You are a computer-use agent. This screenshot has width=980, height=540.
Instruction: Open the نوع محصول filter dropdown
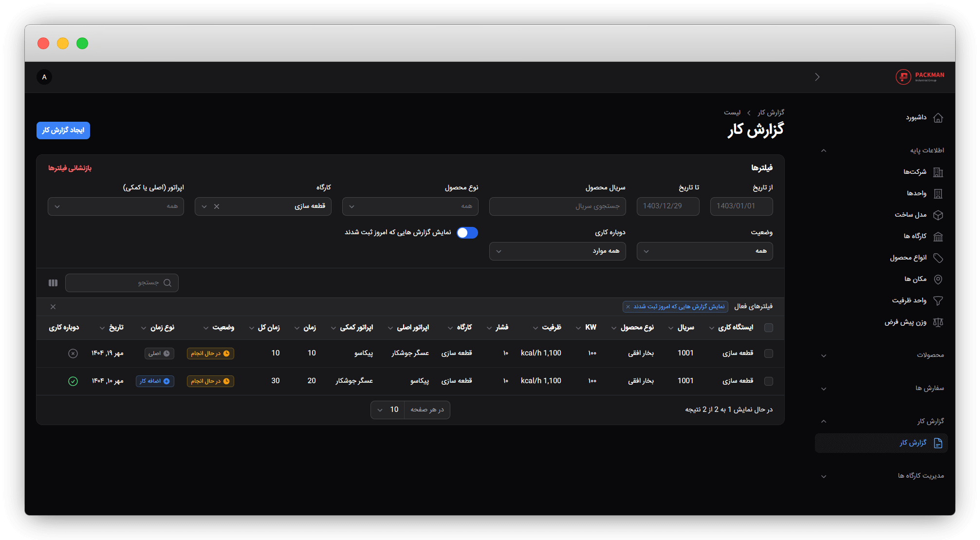(410, 206)
